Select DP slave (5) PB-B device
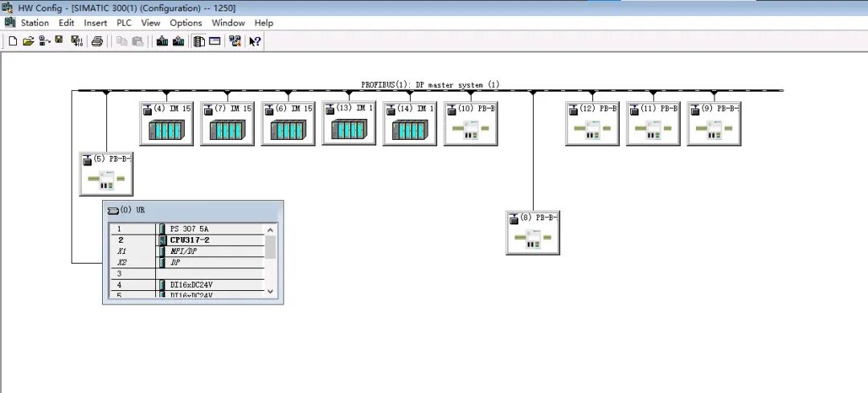Viewport: 868px width, 393px height. point(106,174)
